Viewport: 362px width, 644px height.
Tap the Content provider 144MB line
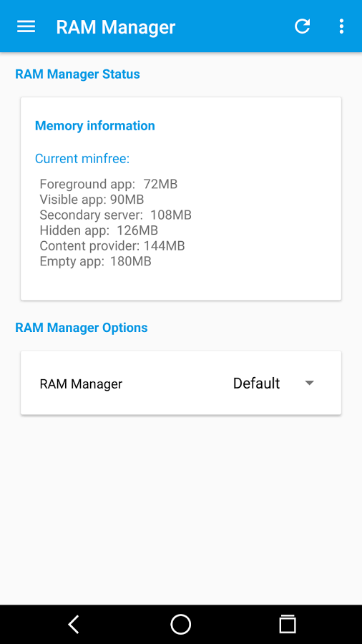click(x=112, y=246)
